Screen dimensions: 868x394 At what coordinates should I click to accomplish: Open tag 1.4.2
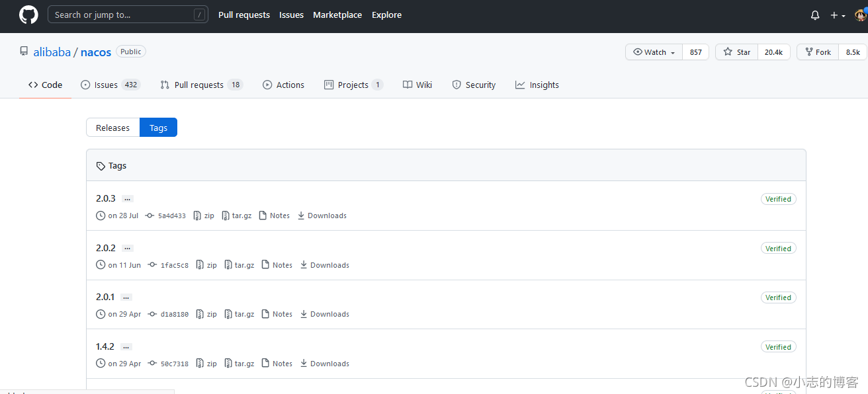[105, 346]
